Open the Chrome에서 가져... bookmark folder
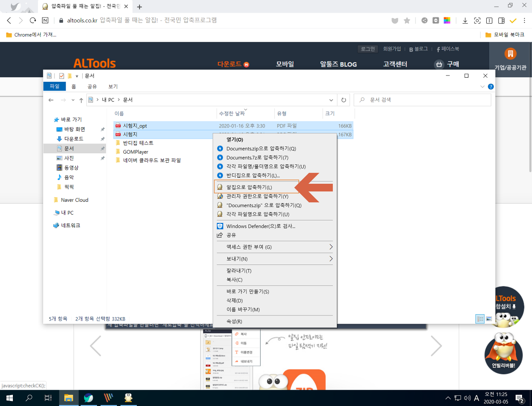532x406 pixels. pyautogui.click(x=31, y=35)
